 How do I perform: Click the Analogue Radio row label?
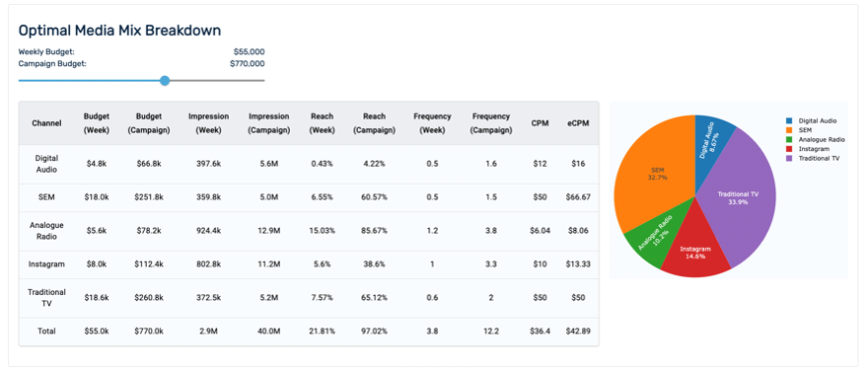[46, 231]
